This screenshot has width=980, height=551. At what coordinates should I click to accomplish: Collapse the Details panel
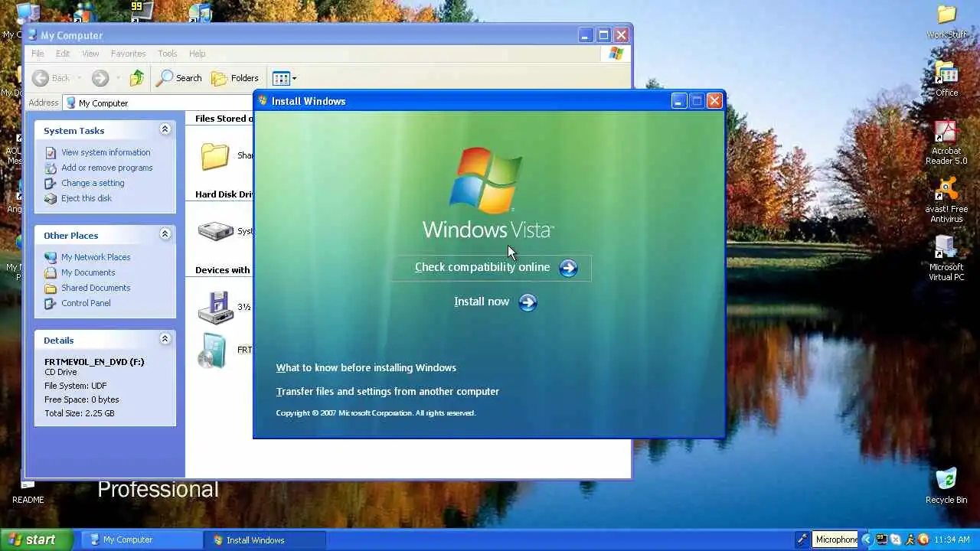pyautogui.click(x=165, y=339)
